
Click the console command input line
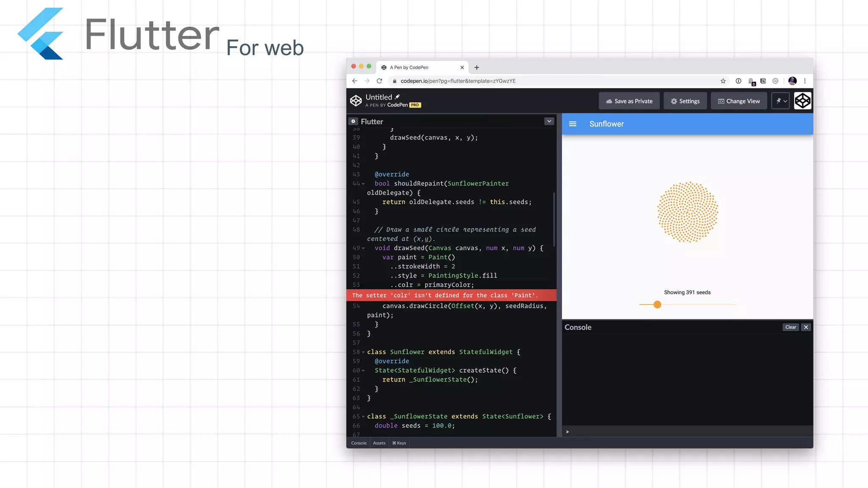[x=687, y=432]
